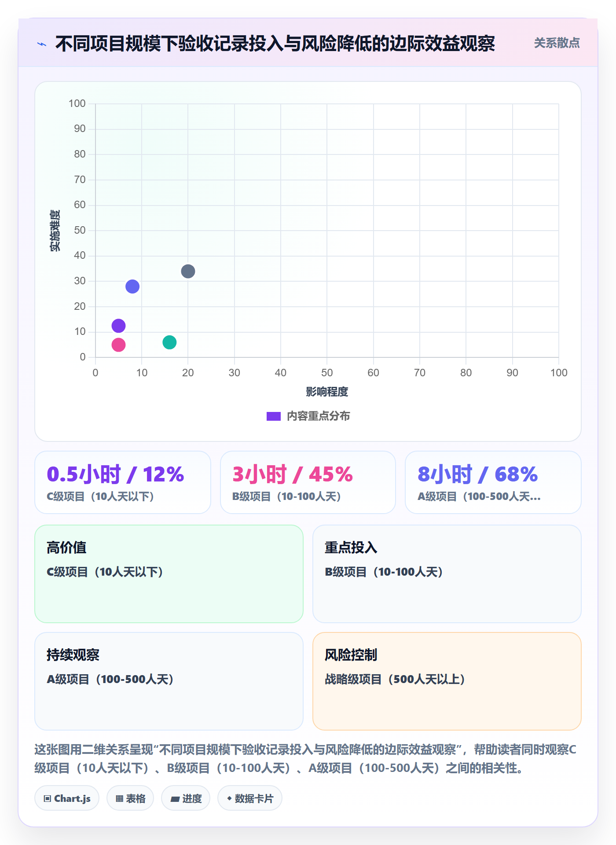Open the 3小时 / 45% stat card

pyautogui.click(x=308, y=482)
